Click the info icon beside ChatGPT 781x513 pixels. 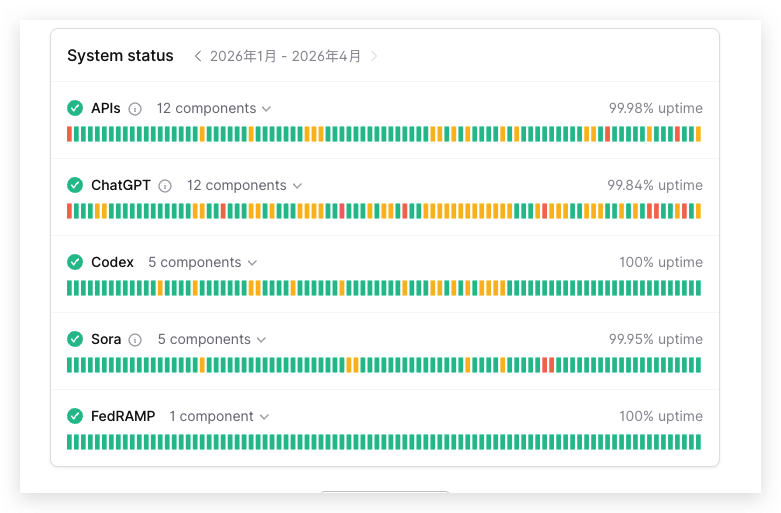(165, 186)
